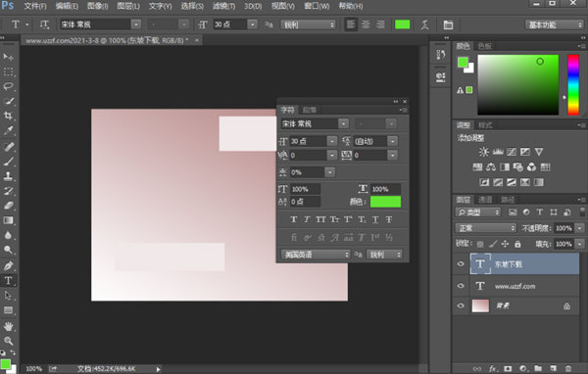This screenshot has height=374, width=588.
Task: Toggle strikethrough in Character panel
Action: coord(389,219)
